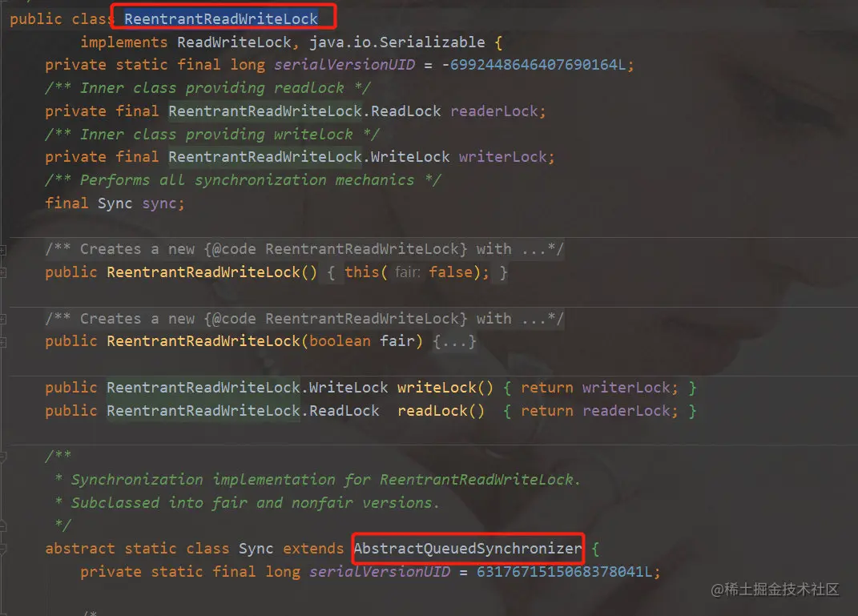
Task: Click the 'boolean fair' constructor parameter
Action: pos(361,341)
